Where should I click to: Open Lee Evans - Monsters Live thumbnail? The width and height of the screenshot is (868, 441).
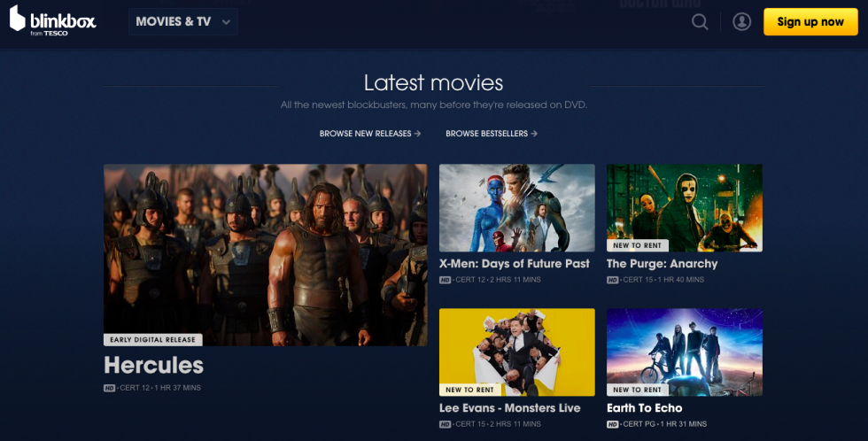(517, 352)
